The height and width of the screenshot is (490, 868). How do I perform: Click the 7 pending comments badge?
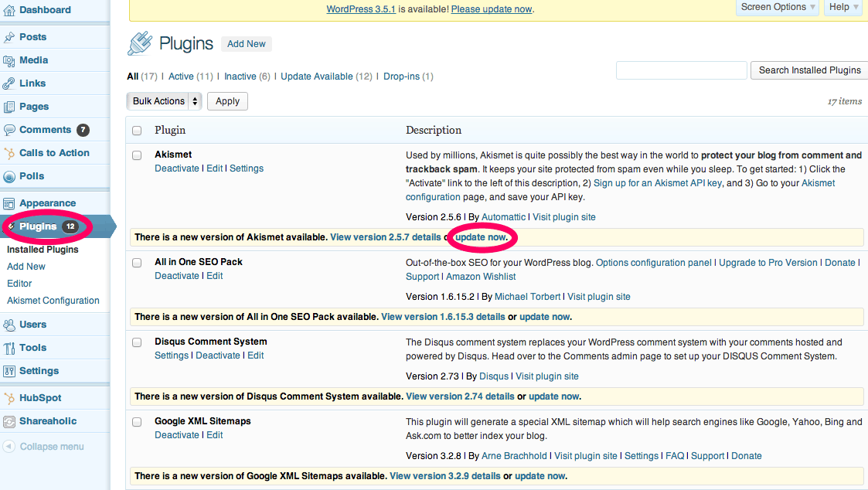pos(83,130)
